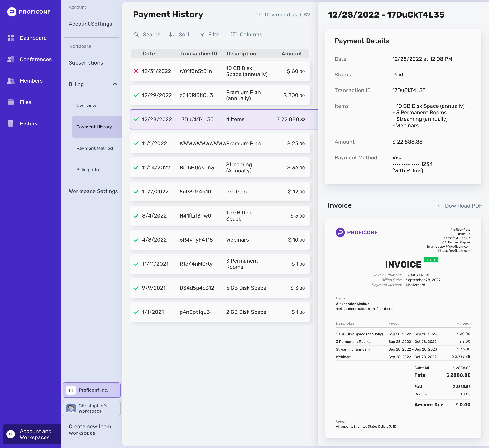This screenshot has width=489, height=448.
Task: Open the Subscriptions page
Action: pyautogui.click(x=86, y=63)
